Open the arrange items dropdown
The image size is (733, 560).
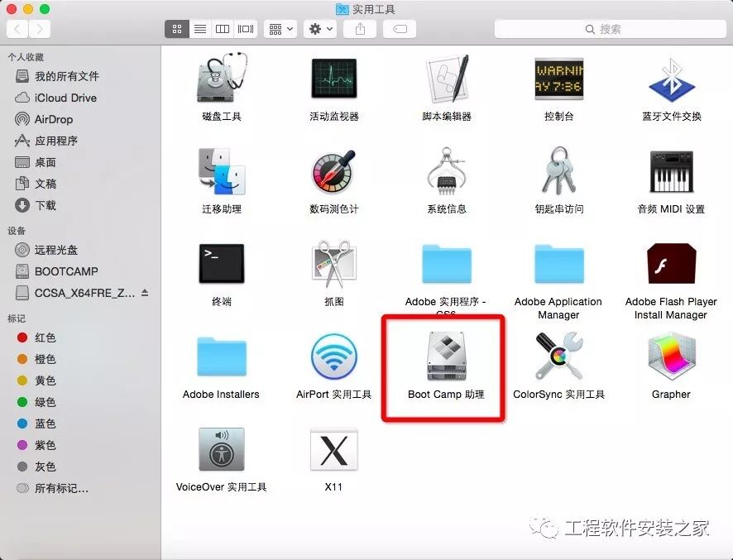click(280, 29)
